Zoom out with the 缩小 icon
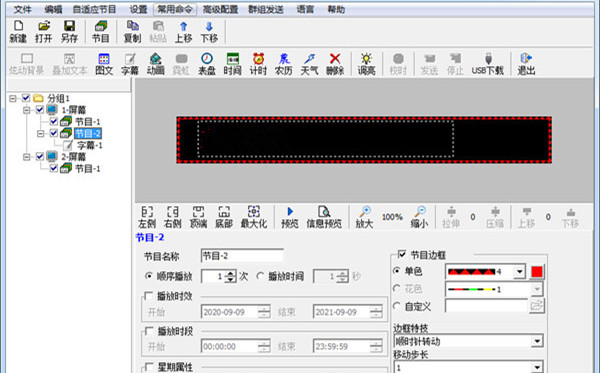600x373 pixels. point(420,217)
